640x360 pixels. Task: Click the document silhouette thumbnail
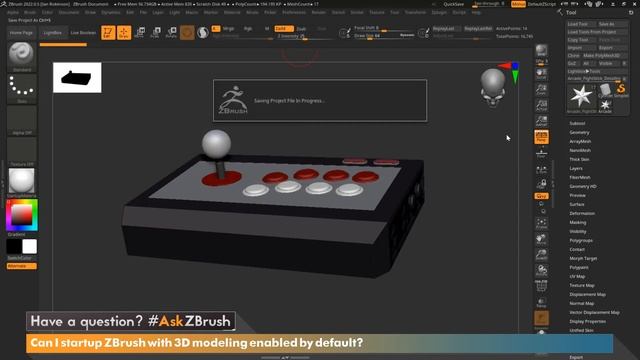coord(77,78)
